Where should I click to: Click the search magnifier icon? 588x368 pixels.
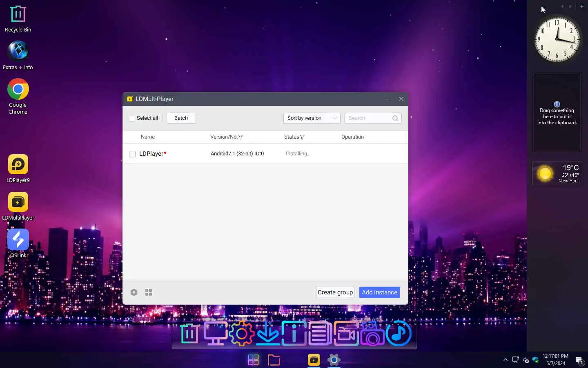tap(395, 118)
